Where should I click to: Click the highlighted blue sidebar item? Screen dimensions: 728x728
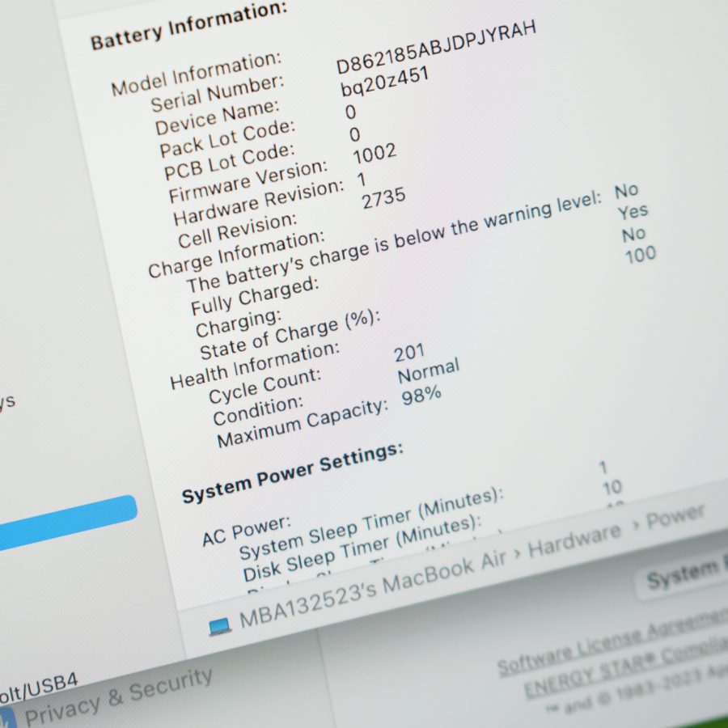68,523
